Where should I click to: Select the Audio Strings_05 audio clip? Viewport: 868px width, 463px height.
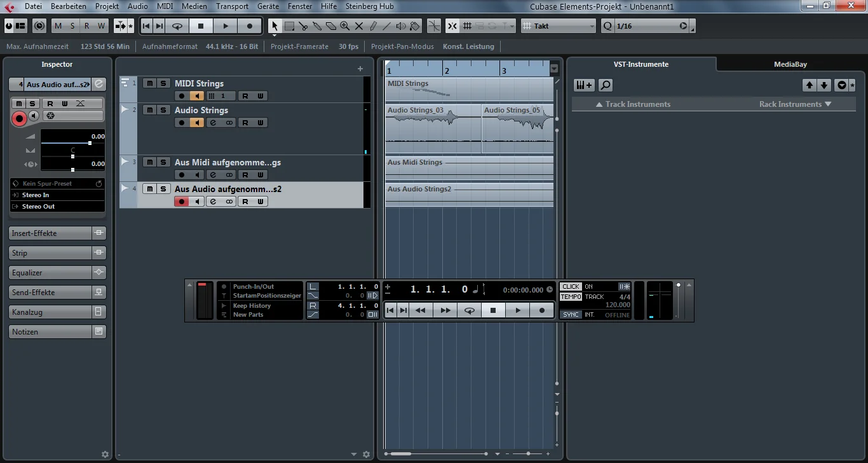tap(517, 128)
